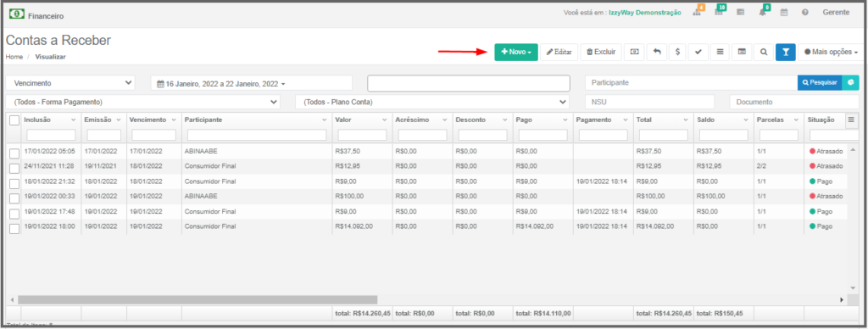
Task: Open the grid icon with badge 10
Action: tap(719, 12)
